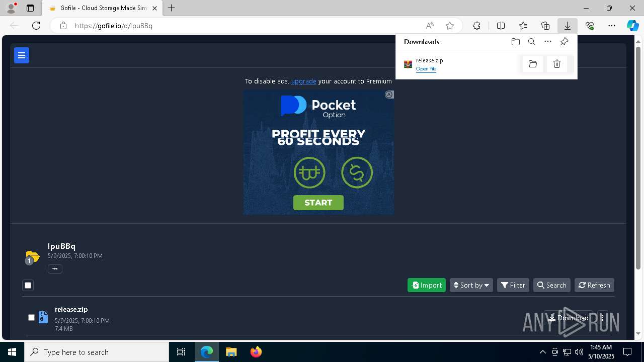The width and height of the screenshot is (644, 362).
Task: Click the release.zip file name in list
Action: [x=71, y=309]
